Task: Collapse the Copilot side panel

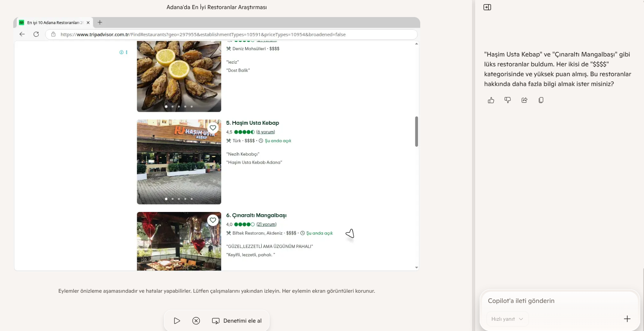Action: pyautogui.click(x=487, y=7)
